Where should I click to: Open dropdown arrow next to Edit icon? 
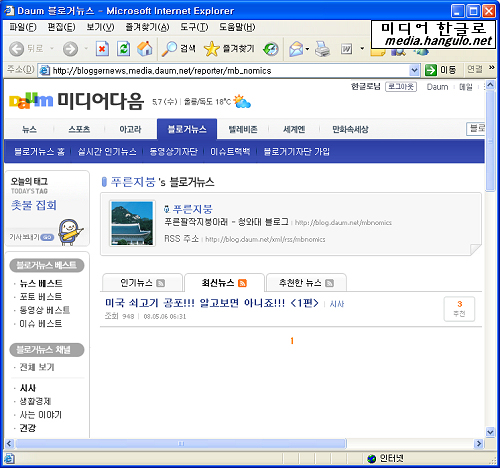coord(362,49)
